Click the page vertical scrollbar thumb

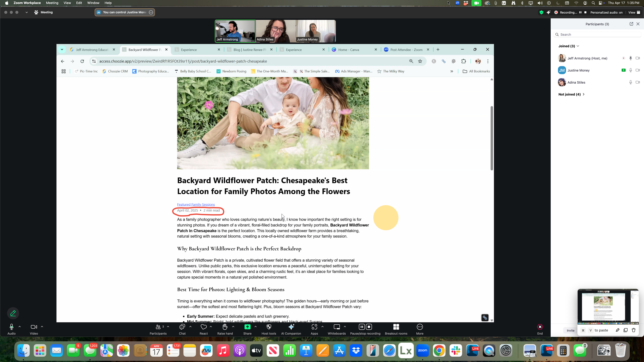pyautogui.click(x=492, y=138)
